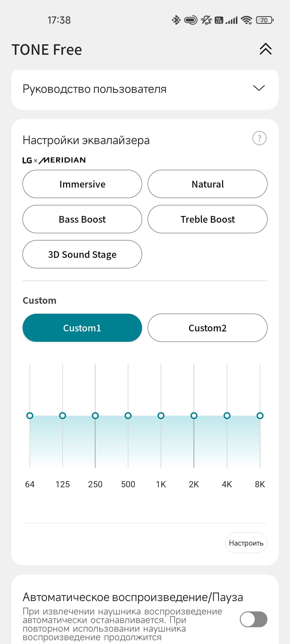Activate the Bass Boost preset
The width and height of the screenshot is (290, 644).
82,219
